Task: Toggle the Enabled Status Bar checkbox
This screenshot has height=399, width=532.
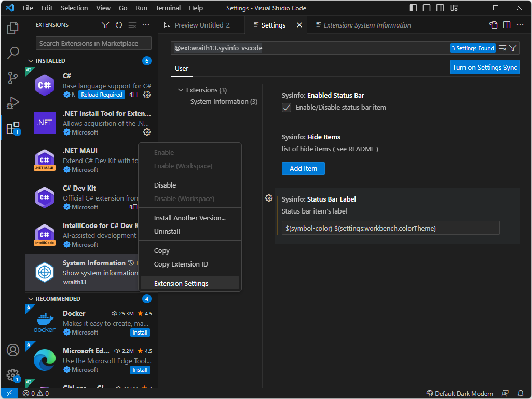Action: pos(287,108)
